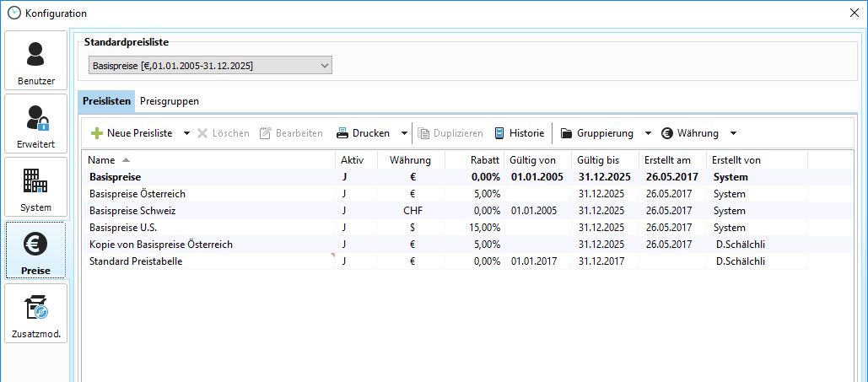Select the Preislisten tab
Viewport: 868px width, 382px height.
(106, 101)
